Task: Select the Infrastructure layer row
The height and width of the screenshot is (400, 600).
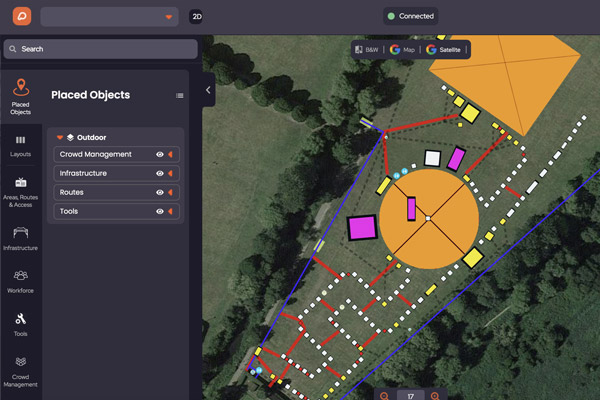Action: (116, 173)
